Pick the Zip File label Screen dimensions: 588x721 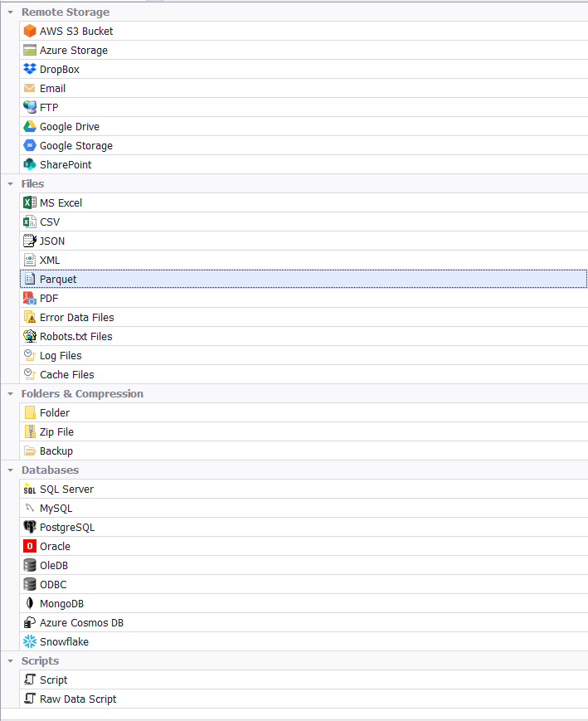pyautogui.click(x=56, y=431)
